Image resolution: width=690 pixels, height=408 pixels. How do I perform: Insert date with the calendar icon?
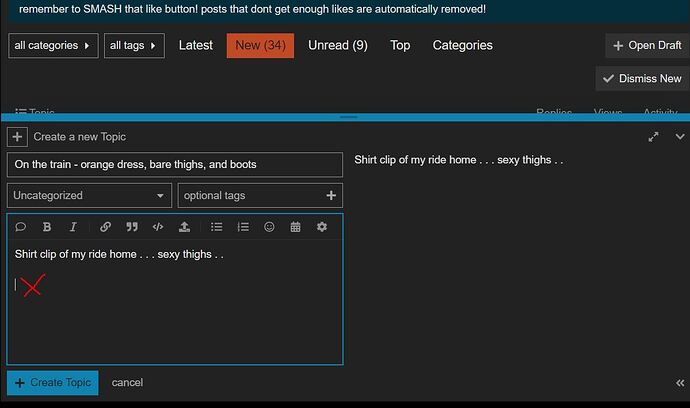tap(295, 227)
